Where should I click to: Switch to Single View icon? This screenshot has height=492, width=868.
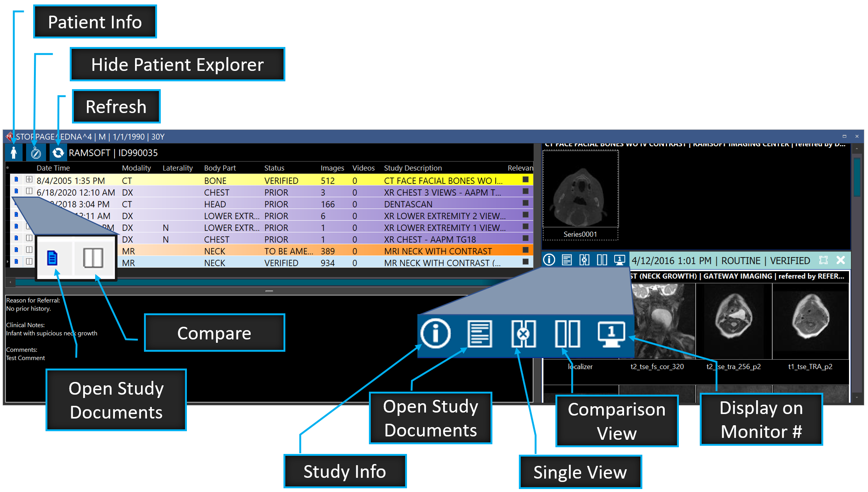pos(584,260)
